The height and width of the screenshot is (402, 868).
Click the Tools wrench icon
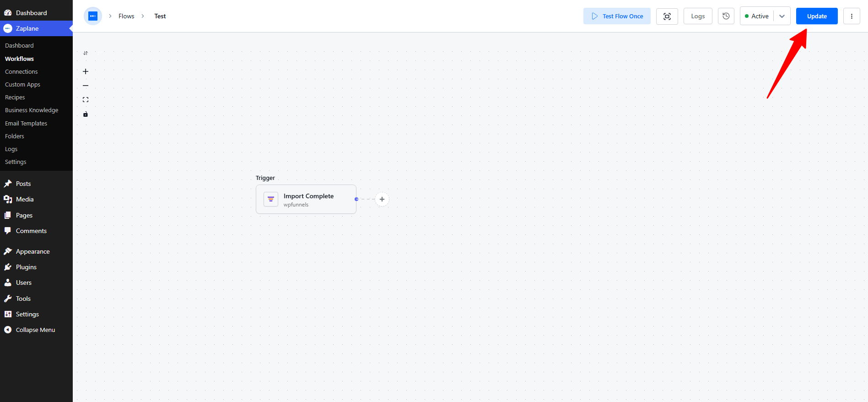(x=8, y=299)
